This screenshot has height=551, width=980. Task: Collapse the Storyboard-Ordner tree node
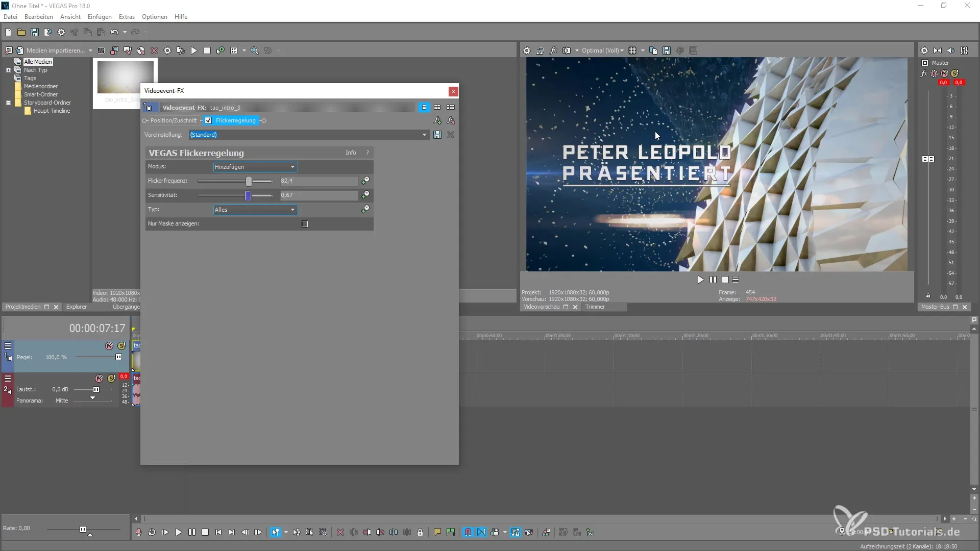(x=8, y=103)
